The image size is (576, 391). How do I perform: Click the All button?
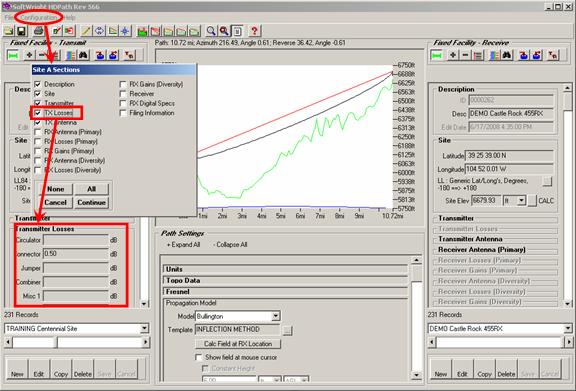[x=91, y=189]
